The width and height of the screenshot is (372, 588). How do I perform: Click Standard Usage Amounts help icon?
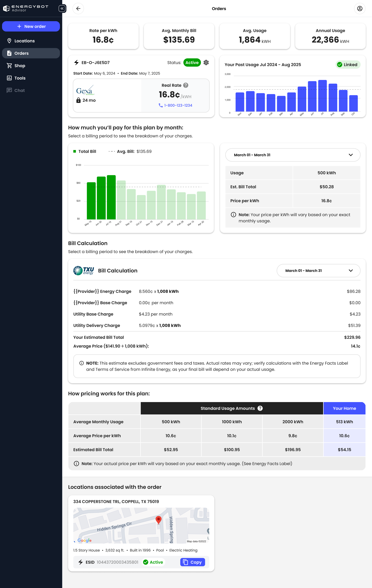click(x=260, y=408)
